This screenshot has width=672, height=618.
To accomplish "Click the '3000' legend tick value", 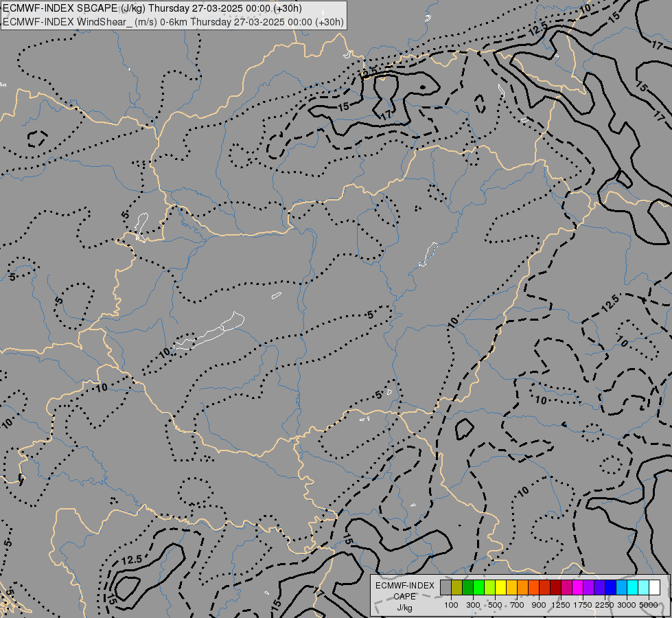I will pos(626,605).
